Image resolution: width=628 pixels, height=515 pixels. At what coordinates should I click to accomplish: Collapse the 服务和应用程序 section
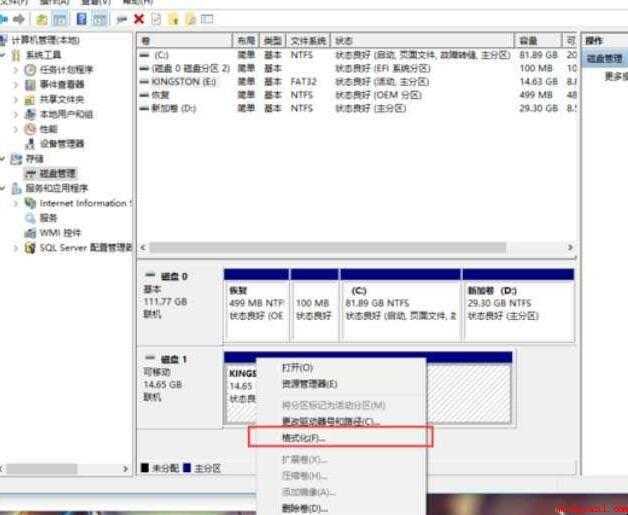pos(3,188)
